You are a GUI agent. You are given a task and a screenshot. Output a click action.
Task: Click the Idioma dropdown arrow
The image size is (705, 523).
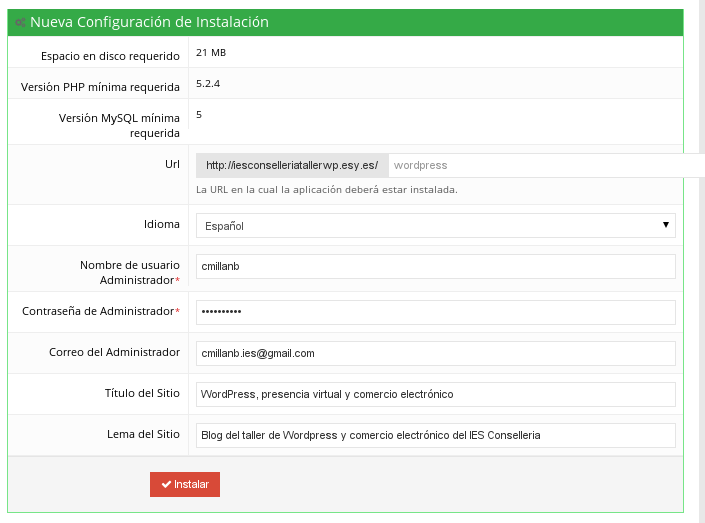tap(665, 225)
